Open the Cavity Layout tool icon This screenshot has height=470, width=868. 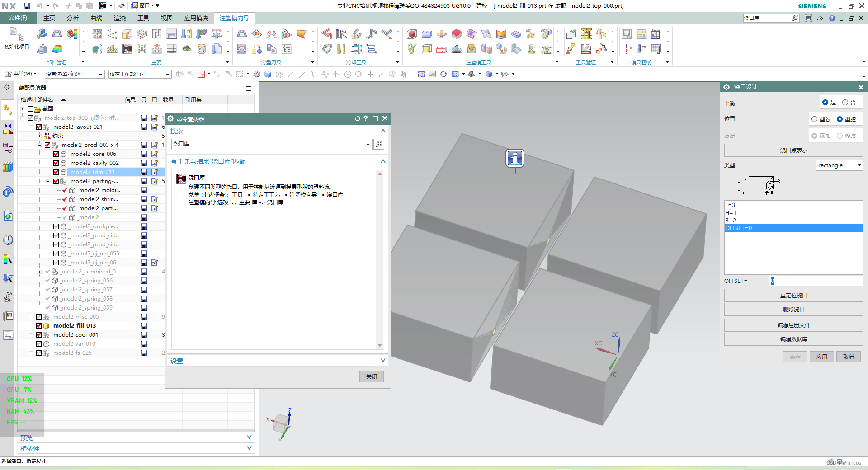pos(142,34)
